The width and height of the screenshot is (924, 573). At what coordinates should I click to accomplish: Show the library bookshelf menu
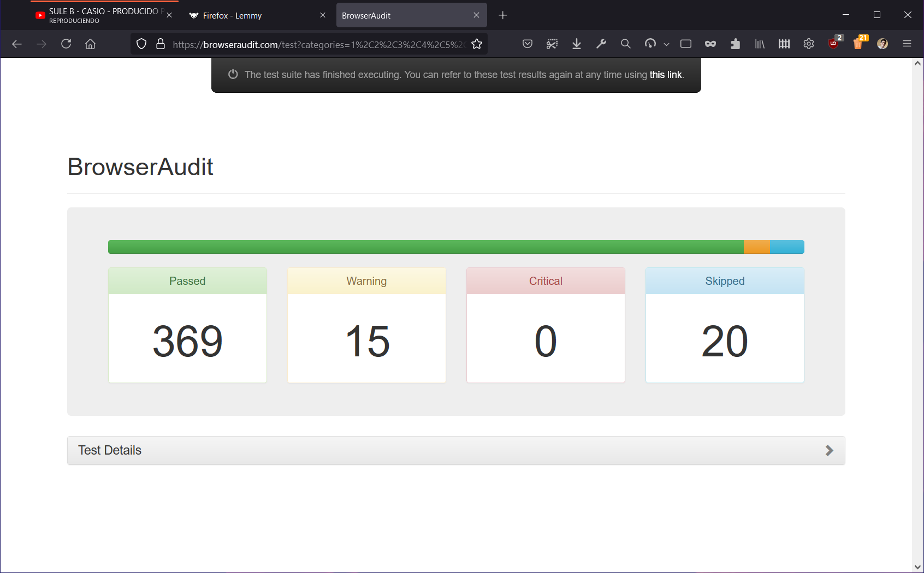(x=760, y=44)
